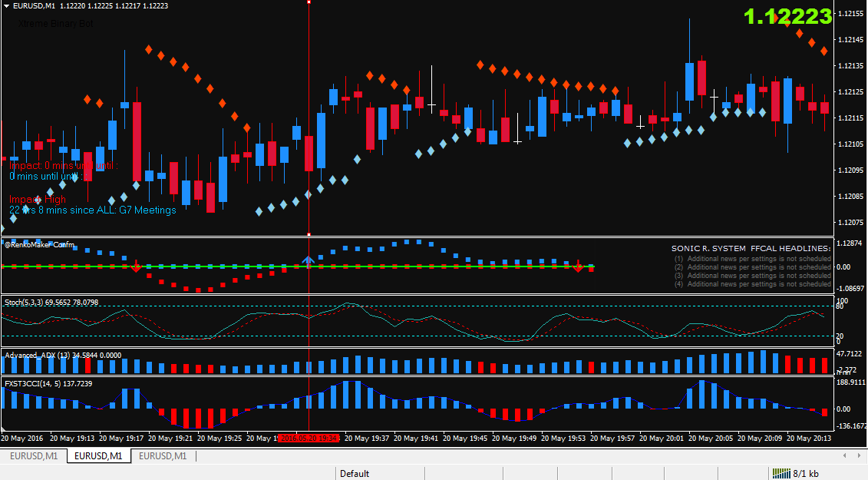This screenshot has height=480, width=868.
Task: Click the 20 May 20:13 time axis label
Action: click(x=809, y=439)
